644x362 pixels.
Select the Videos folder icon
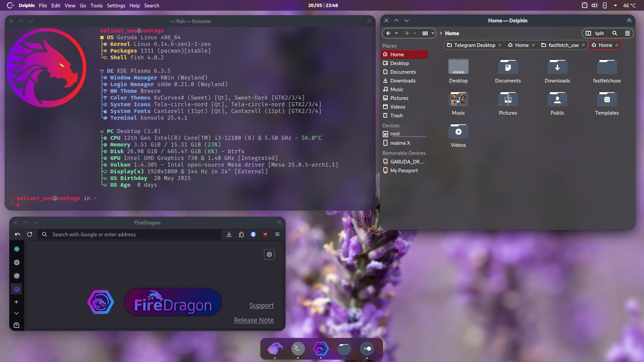pyautogui.click(x=458, y=131)
